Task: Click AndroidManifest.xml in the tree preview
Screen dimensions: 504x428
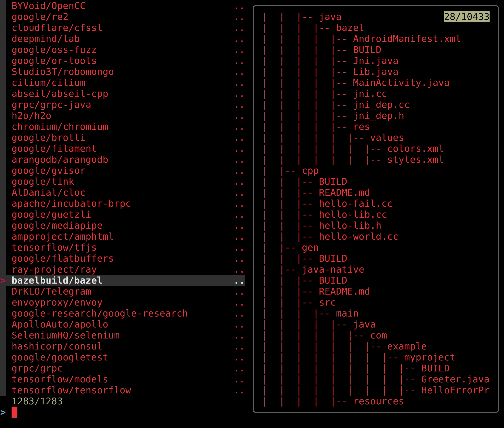Action: click(406, 39)
